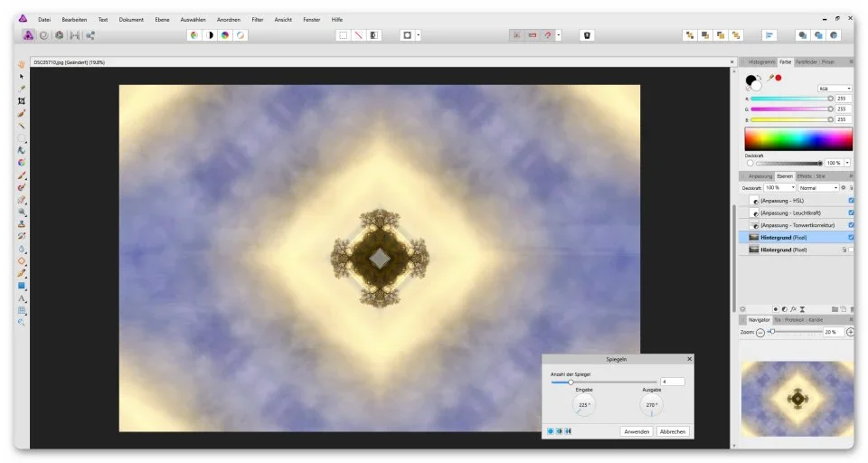
Task: Add a new adjustment layer icon
Action: 785,309
